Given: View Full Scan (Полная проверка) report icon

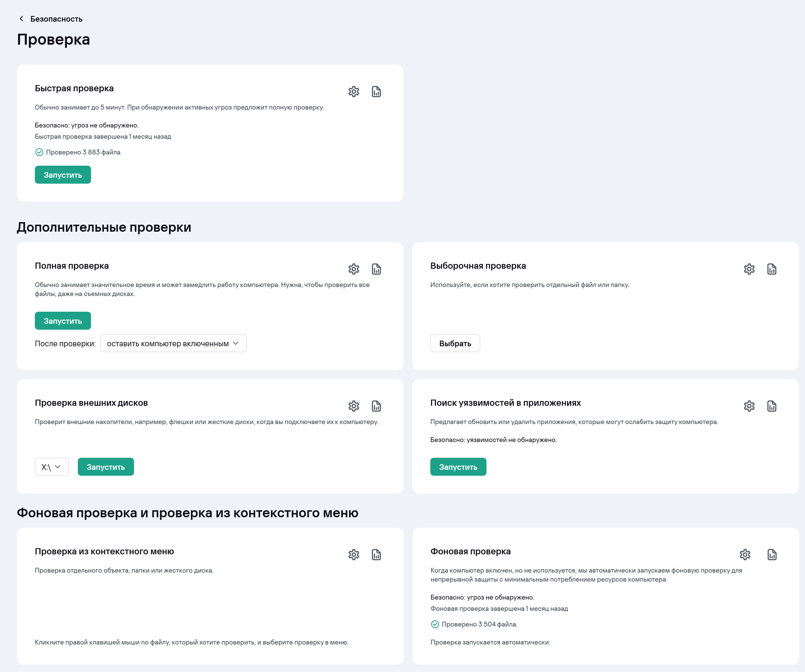Looking at the screenshot, I should pos(376,269).
